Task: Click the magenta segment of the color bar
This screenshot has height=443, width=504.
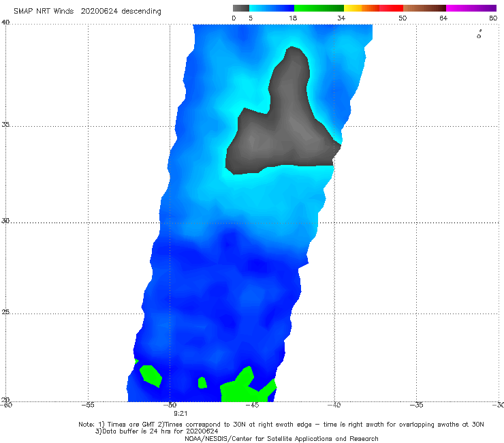Action: [471, 8]
